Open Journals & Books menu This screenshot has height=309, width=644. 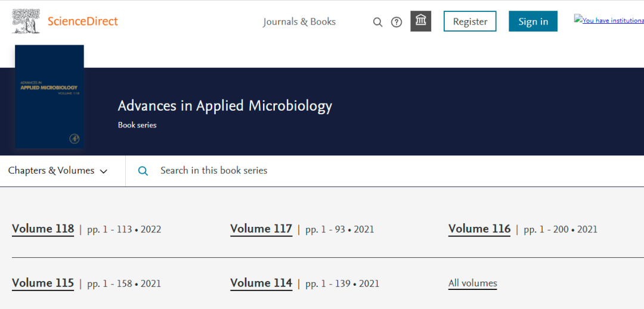pos(299,22)
